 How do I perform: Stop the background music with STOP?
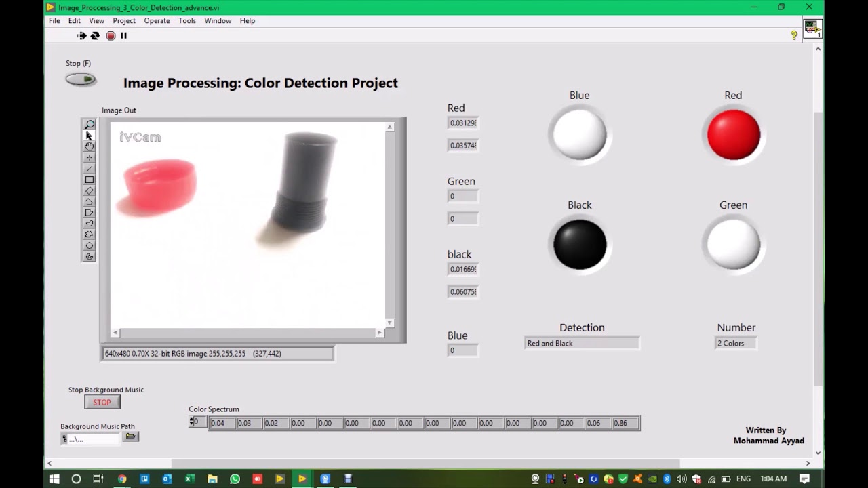[x=102, y=402]
